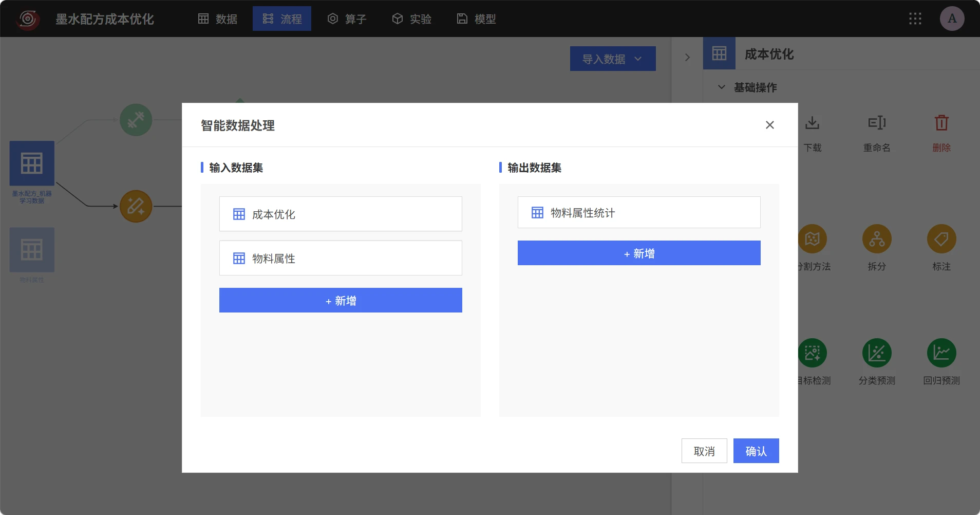
Task: Click the user avatar A
Action: [952, 19]
